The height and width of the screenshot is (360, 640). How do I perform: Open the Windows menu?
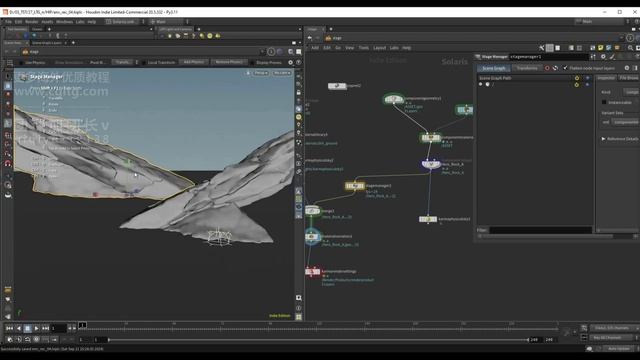[64, 22]
